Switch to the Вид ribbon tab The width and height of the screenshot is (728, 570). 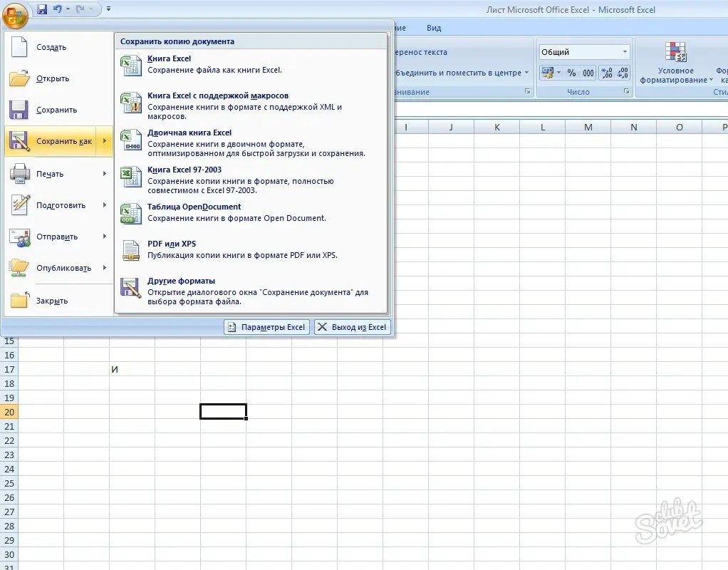[x=434, y=28]
